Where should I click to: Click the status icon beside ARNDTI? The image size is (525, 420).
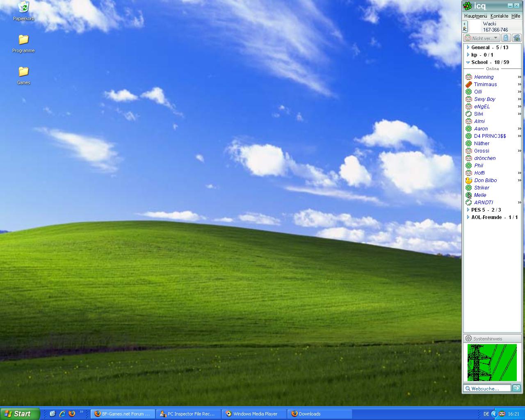pyautogui.click(x=469, y=203)
